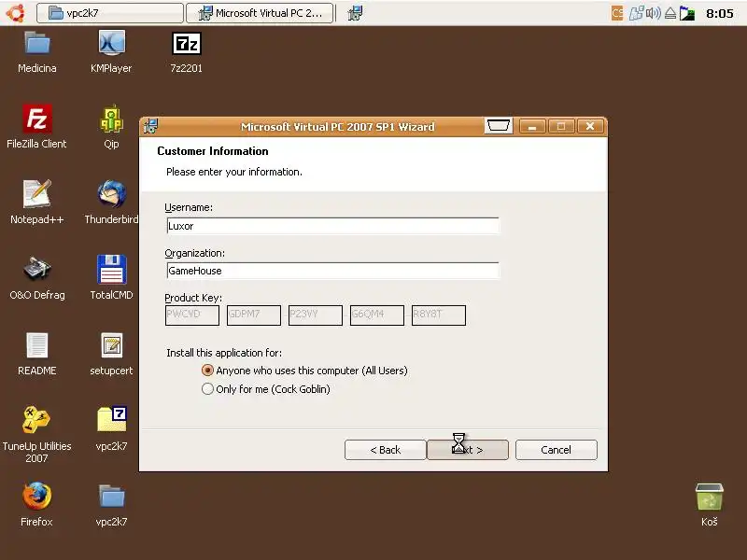Open the Koš recycle bin icon
The width and height of the screenshot is (747, 560).
pos(710,497)
